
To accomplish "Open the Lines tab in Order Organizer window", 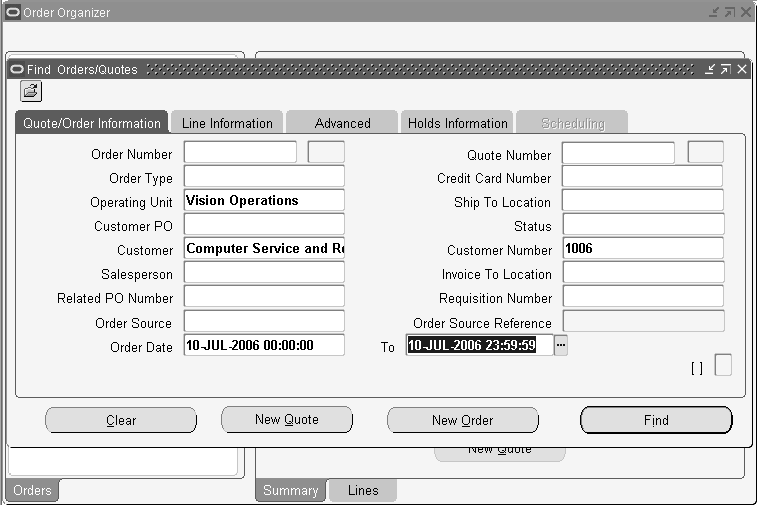I will (363, 491).
